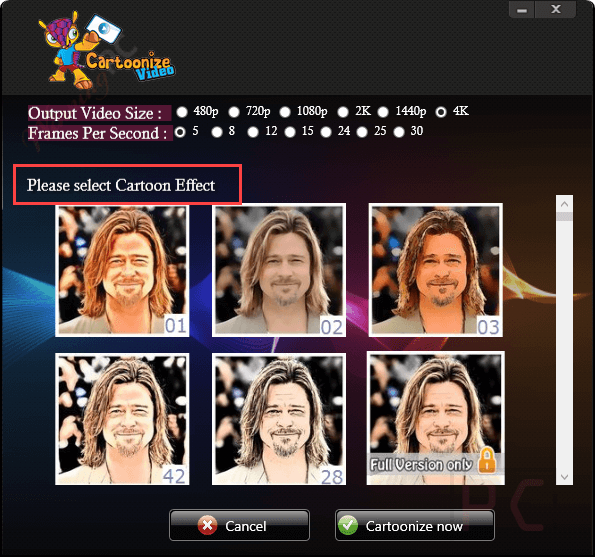Select the 1440p output video size
The height and width of the screenshot is (557, 595).
383,112
